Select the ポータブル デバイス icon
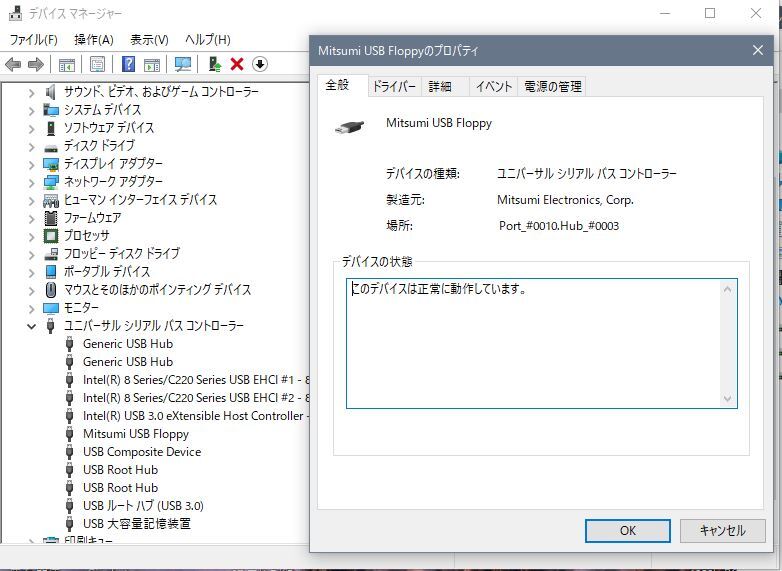 coord(51,272)
